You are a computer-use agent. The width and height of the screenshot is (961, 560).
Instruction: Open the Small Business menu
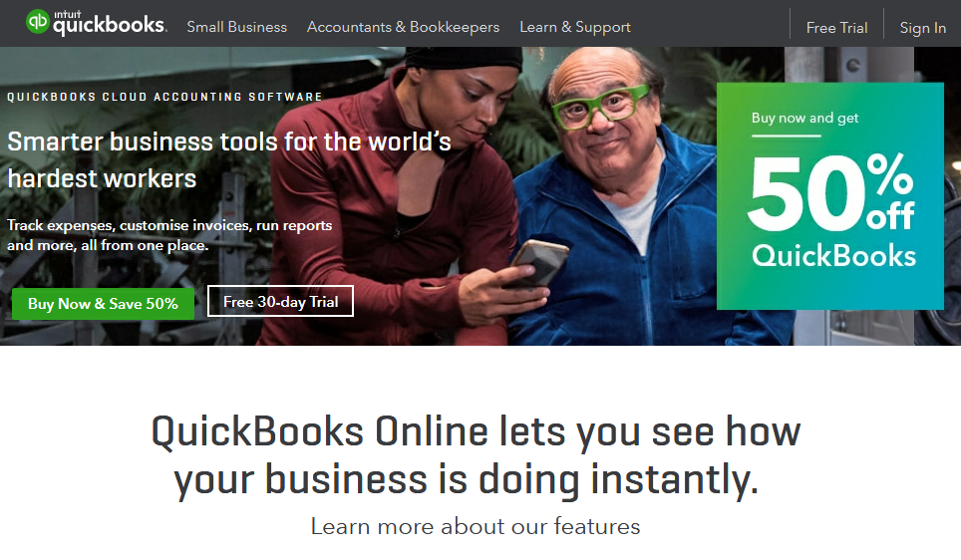pos(236,27)
